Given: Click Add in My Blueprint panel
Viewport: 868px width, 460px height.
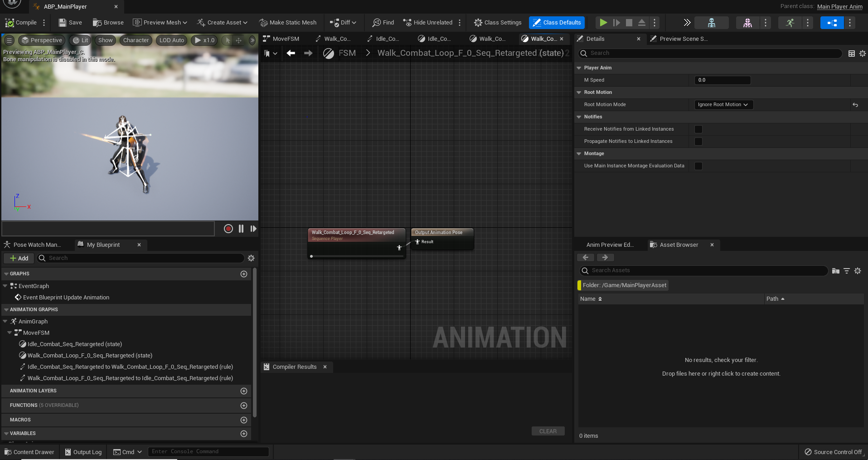Looking at the screenshot, I should 19,258.
